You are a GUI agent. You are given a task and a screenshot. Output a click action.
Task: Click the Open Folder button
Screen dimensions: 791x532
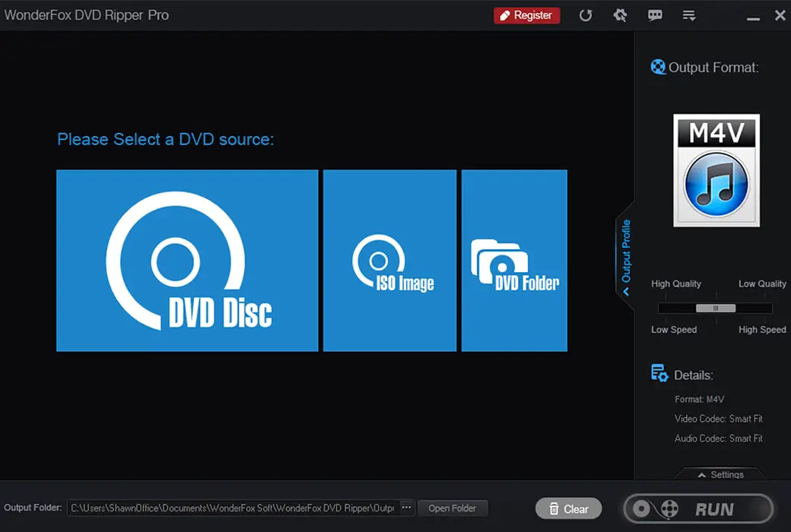point(453,508)
